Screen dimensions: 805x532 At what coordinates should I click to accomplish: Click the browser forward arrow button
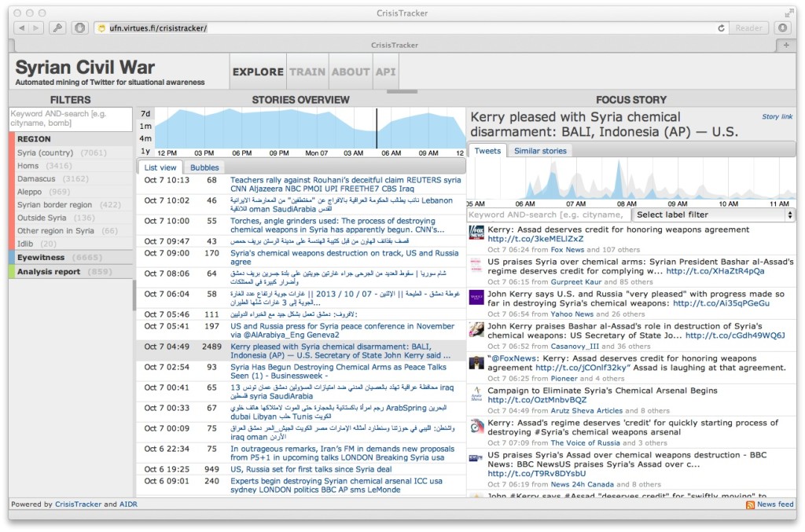tap(36, 28)
